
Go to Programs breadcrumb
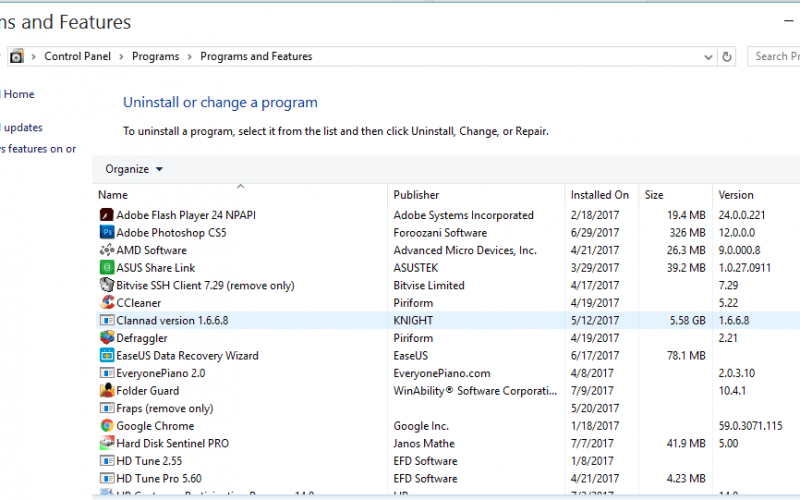(156, 56)
